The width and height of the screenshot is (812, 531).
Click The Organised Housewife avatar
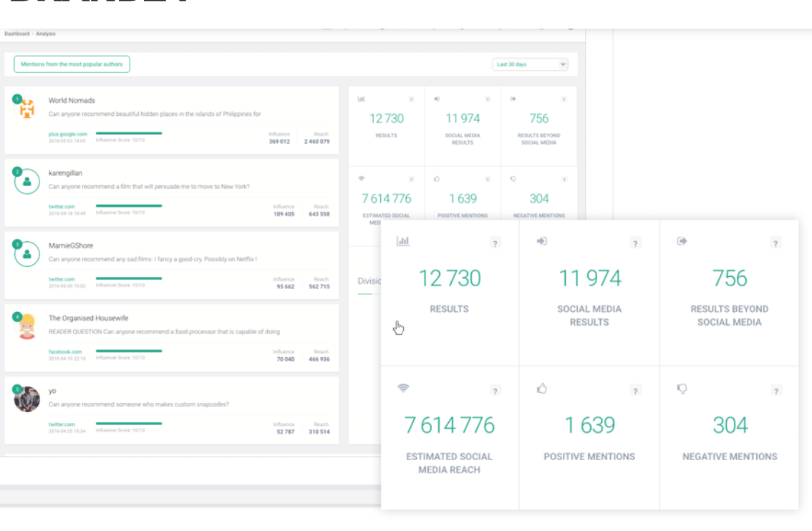pos(26,326)
